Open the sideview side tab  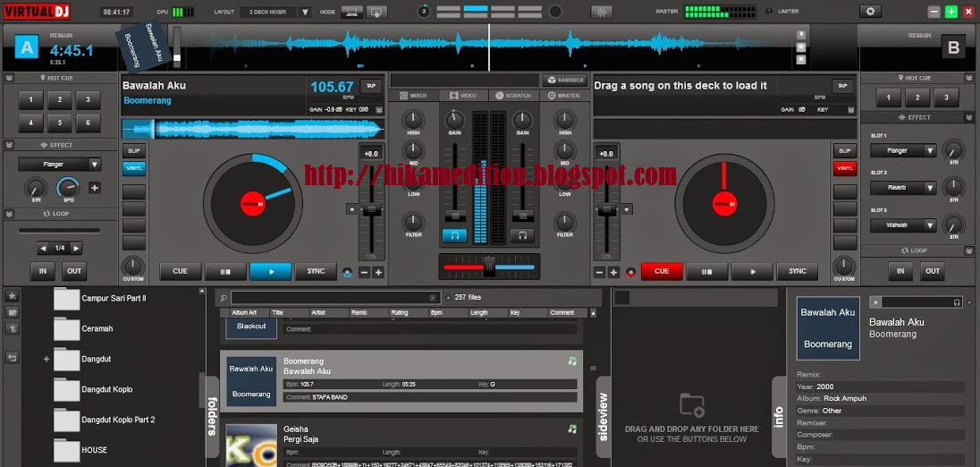click(x=604, y=416)
